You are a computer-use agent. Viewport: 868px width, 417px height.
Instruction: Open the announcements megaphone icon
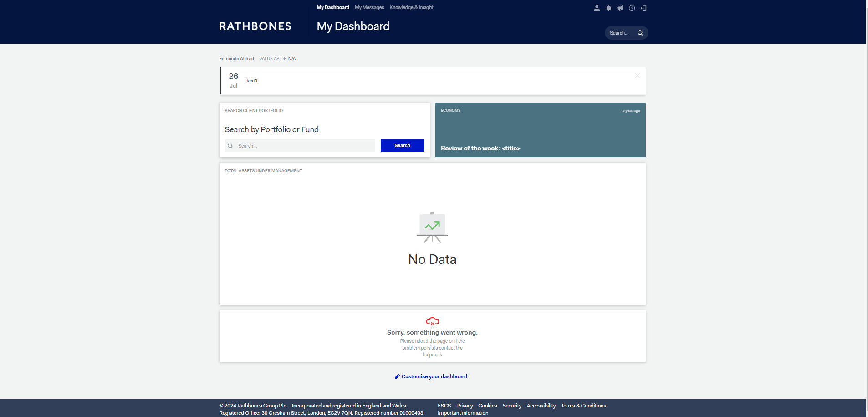pos(620,8)
